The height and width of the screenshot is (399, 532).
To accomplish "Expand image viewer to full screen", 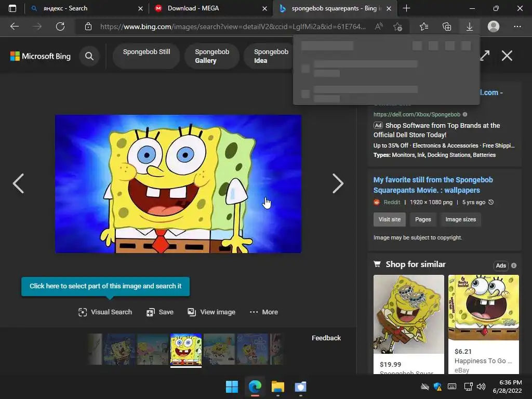I will (485, 55).
